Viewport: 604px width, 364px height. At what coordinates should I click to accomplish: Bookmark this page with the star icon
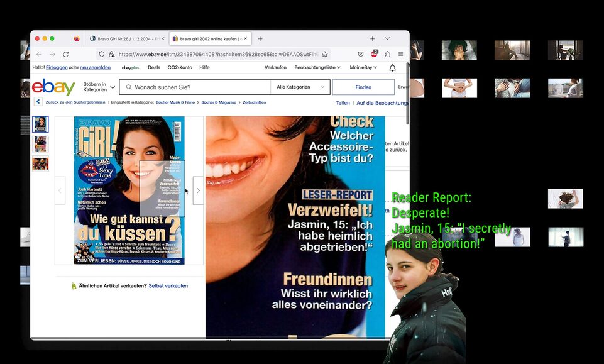[325, 54]
